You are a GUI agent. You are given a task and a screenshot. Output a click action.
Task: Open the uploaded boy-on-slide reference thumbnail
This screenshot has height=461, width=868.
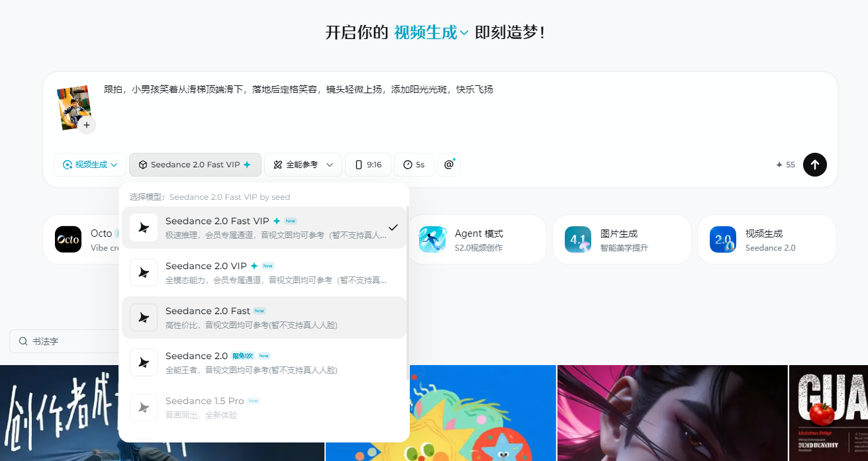73,107
